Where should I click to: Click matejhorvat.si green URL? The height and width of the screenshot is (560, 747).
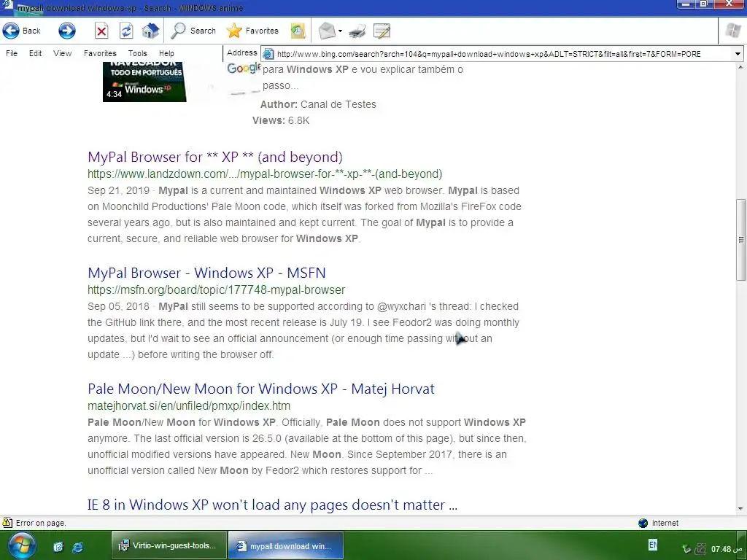(189, 405)
